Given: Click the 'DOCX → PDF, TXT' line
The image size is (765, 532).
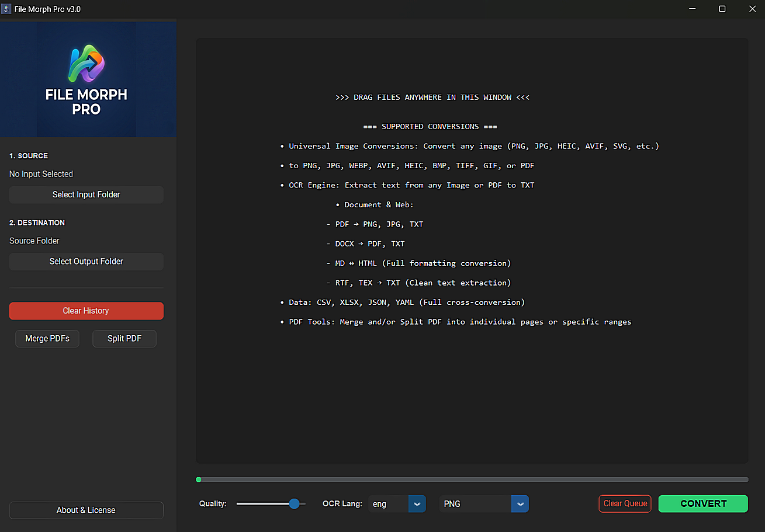Looking at the screenshot, I should (x=365, y=244).
